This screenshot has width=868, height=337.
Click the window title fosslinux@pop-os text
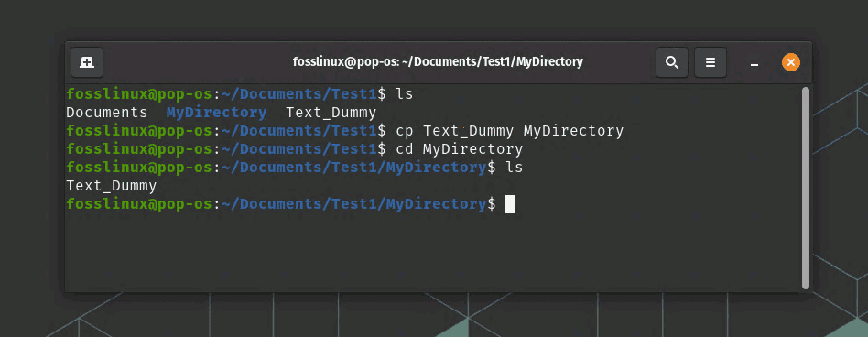coord(438,62)
